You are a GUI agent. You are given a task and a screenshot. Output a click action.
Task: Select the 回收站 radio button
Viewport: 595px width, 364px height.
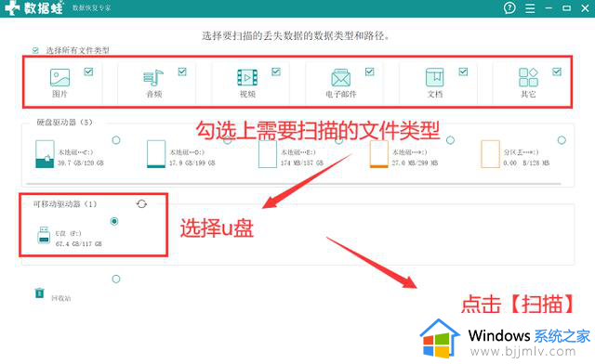tap(116, 279)
